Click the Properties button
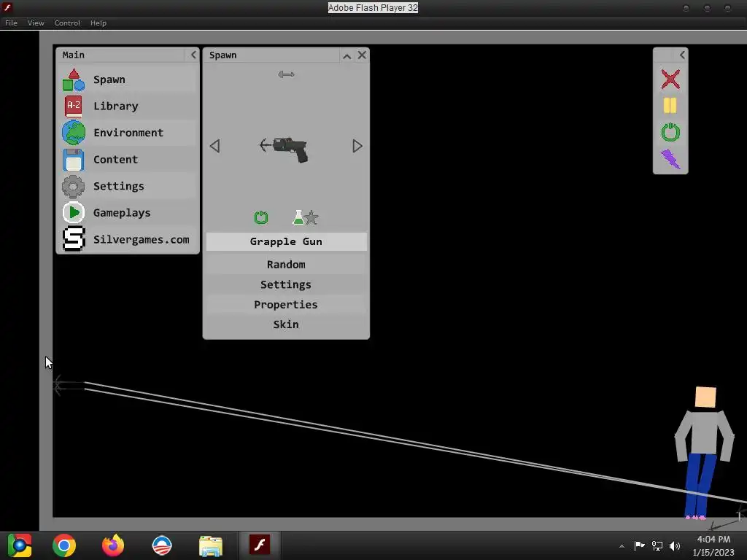This screenshot has width=747, height=560. click(286, 304)
